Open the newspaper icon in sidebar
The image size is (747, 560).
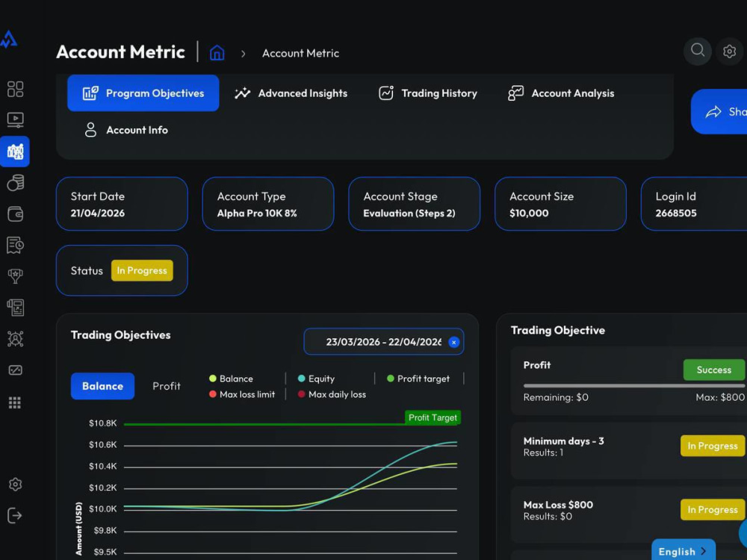point(15,308)
